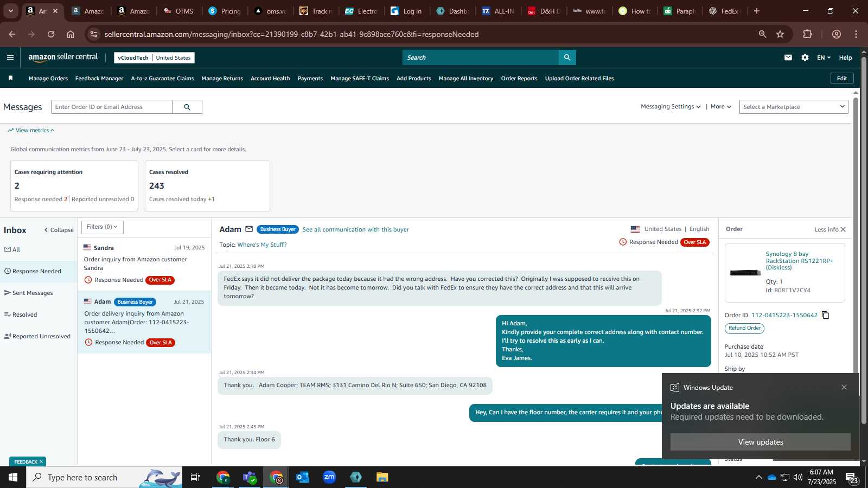This screenshot has width=868, height=488.
Task: Open the settings gear icon in header
Action: pyautogui.click(x=805, y=57)
